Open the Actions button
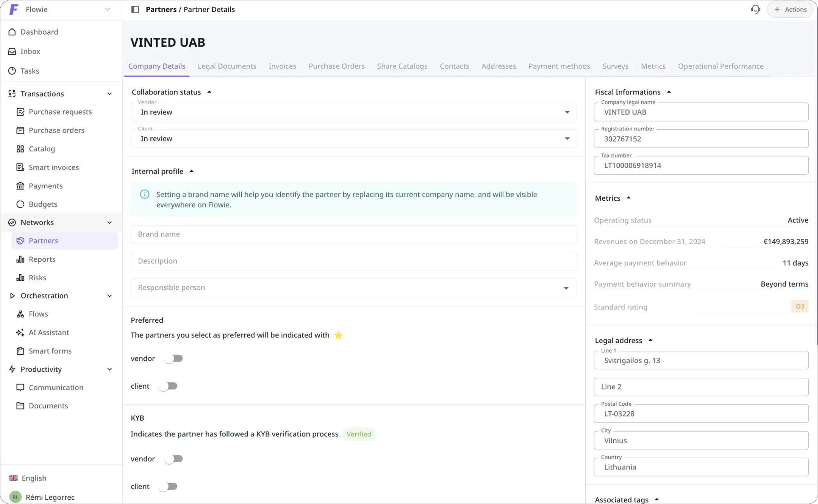This screenshot has height=504, width=818. pos(790,9)
